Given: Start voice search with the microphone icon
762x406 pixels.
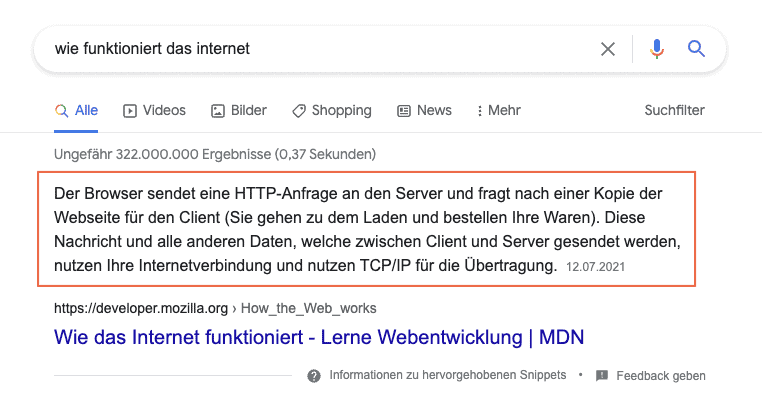Looking at the screenshot, I should tap(657, 49).
